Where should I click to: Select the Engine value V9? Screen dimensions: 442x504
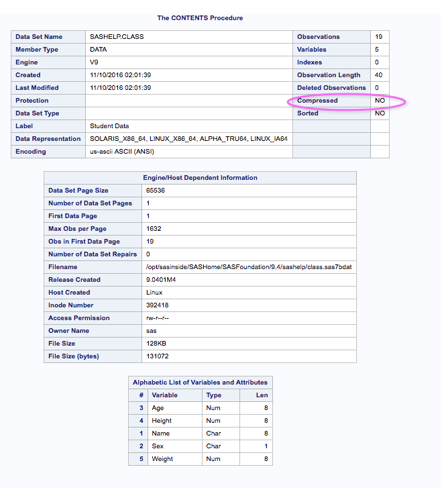click(x=94, y=62)
